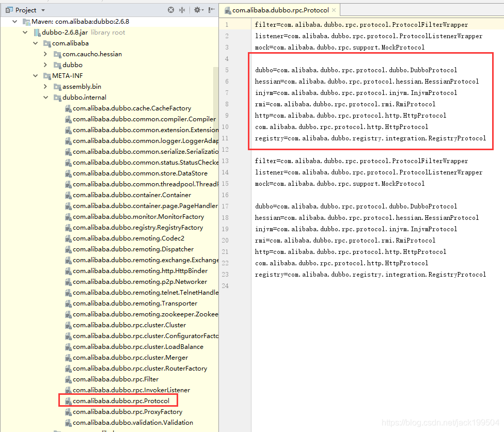Close the com.alibaba.dubbo.rpc.Protocol tab

(x=334, y=10)
